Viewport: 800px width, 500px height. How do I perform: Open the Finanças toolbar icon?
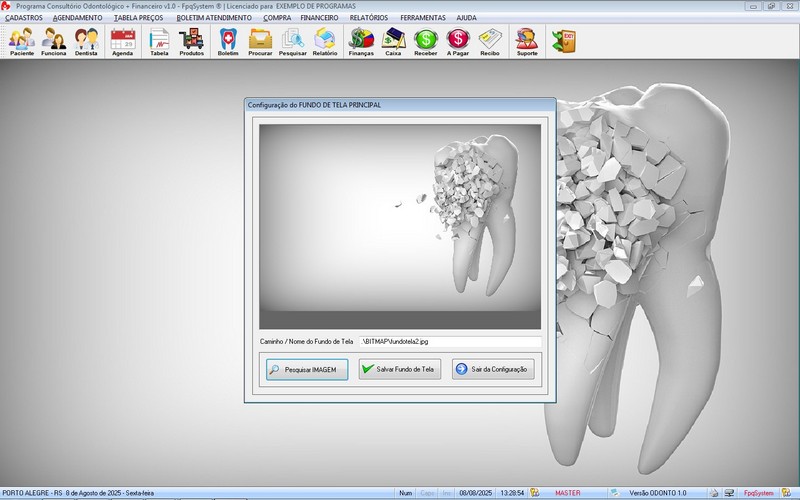pos(361,41)
